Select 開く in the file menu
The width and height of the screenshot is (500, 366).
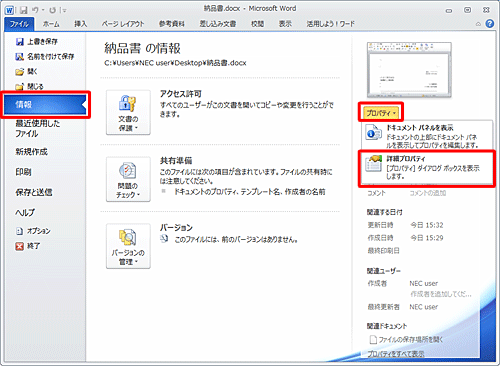(x=27, y=71)
